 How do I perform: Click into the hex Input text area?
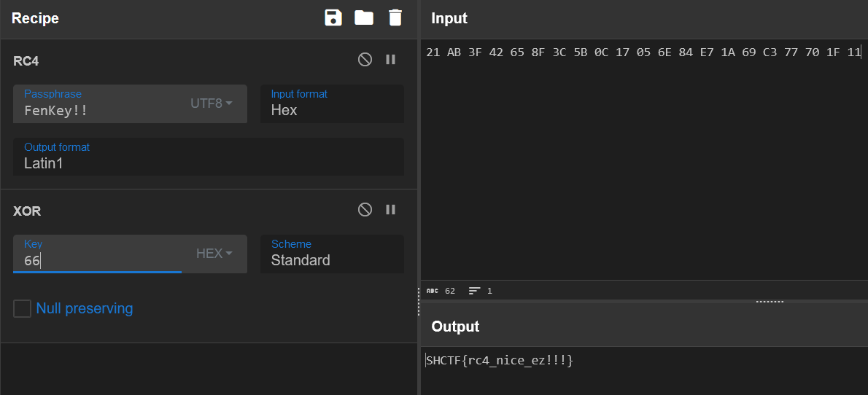(x=644, y=160)
